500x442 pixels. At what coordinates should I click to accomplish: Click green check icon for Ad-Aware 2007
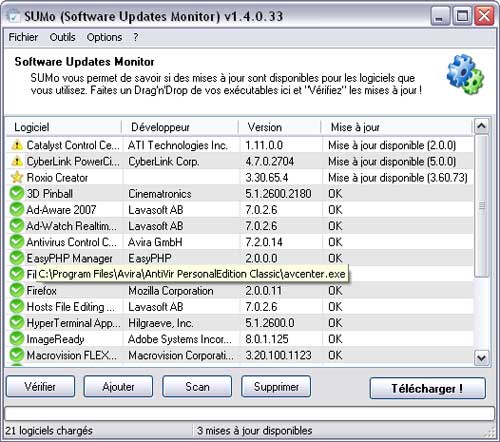[x=17, y=210]
